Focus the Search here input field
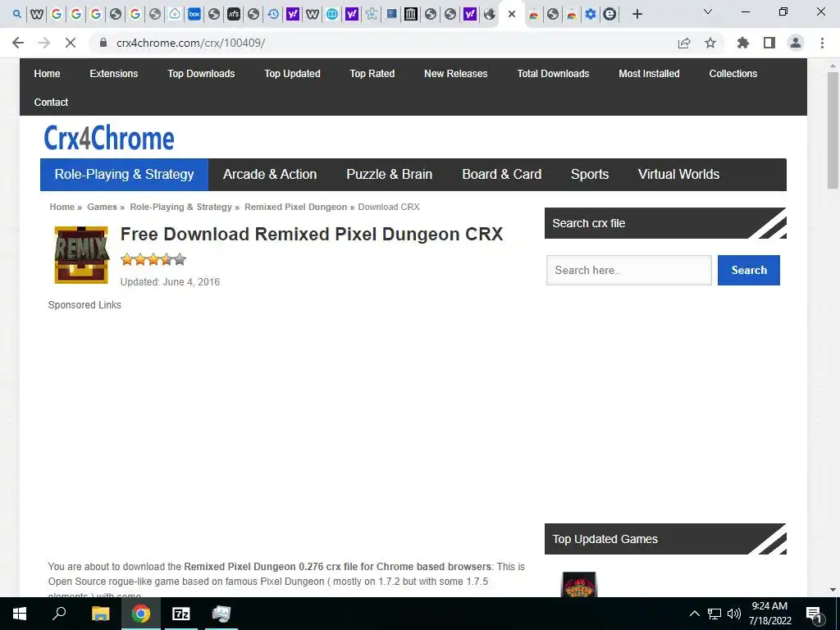The width and height of the screenshot is (840, 630). 629,270
